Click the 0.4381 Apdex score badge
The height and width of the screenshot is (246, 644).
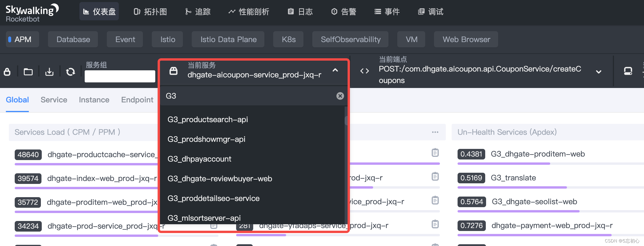pyautogui.click(x=471, y=154)
